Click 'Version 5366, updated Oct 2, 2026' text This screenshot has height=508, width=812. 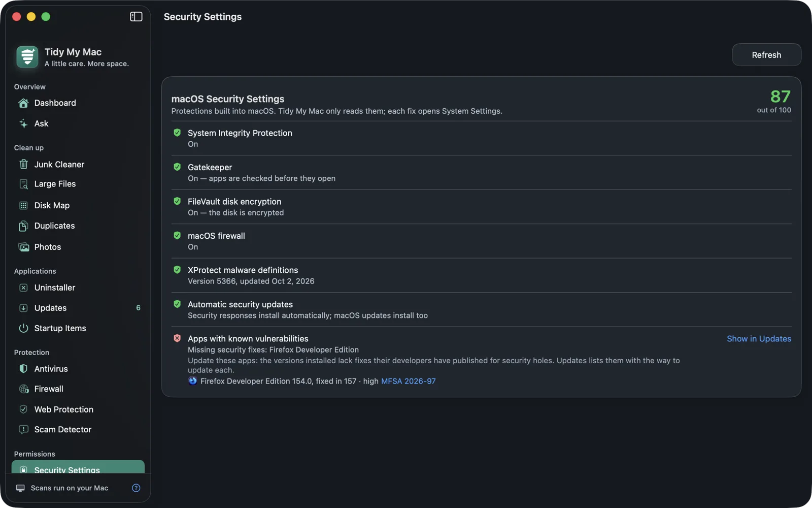tap(251, 281)
